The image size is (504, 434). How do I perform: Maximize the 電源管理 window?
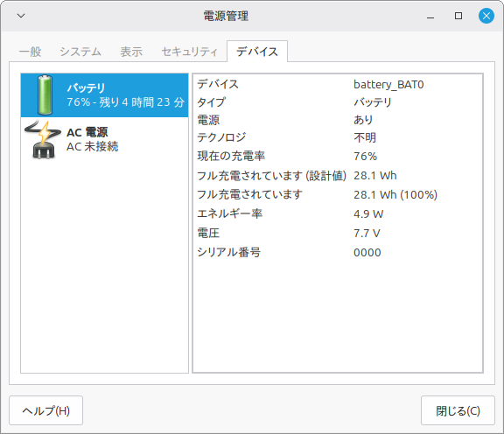(458, 16)
